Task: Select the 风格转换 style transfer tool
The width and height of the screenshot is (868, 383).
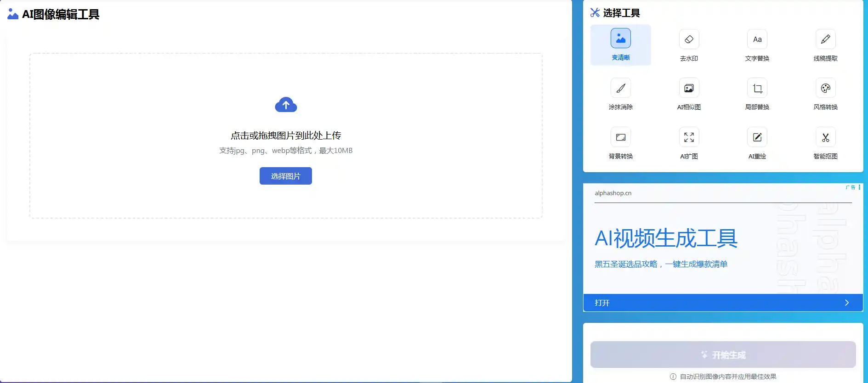Action: tap(825, 94)
